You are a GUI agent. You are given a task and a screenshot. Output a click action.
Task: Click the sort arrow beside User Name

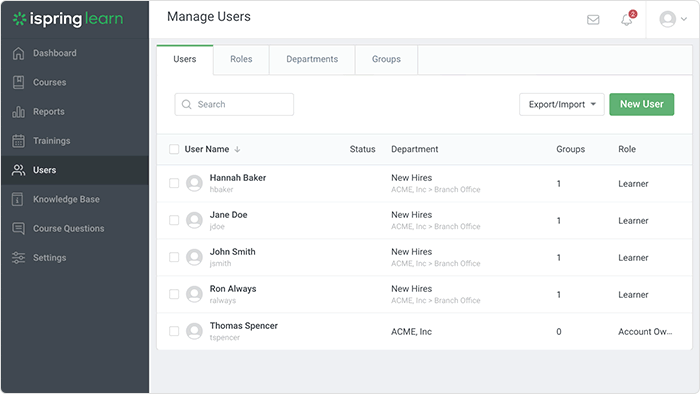[x=237, y=149]
